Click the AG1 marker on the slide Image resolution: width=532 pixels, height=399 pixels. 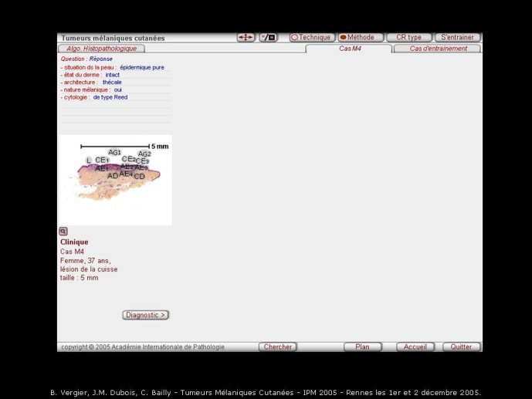[x=114, y=153]
